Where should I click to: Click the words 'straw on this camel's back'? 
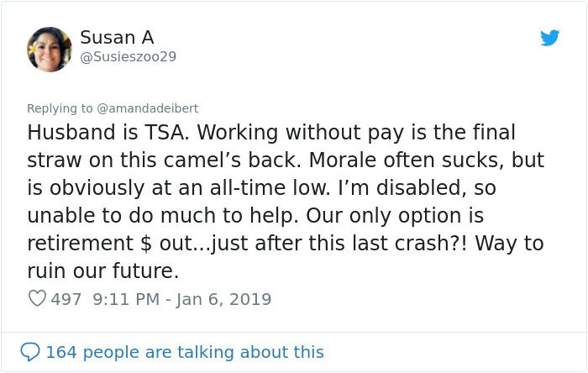pos(165,160)
